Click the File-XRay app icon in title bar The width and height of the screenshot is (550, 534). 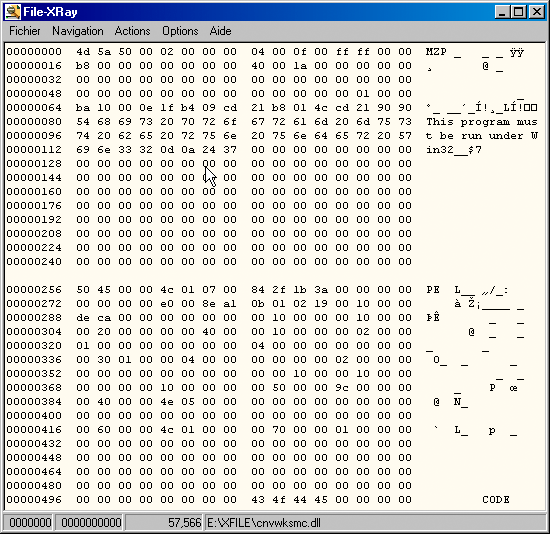(13, 12)
